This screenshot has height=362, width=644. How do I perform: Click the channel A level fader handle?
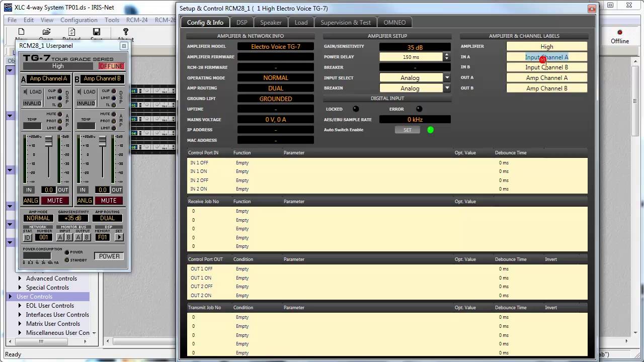[49, 141]
